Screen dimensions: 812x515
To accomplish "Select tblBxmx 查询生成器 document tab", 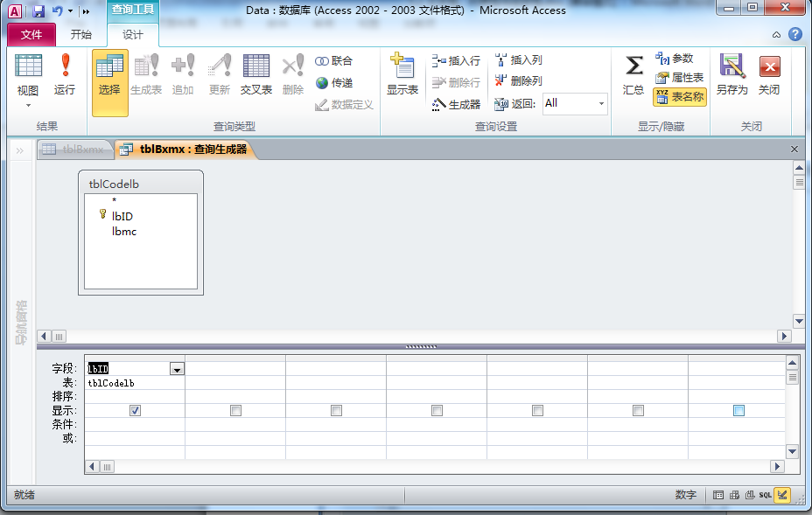I will click(x=185, y=150).
